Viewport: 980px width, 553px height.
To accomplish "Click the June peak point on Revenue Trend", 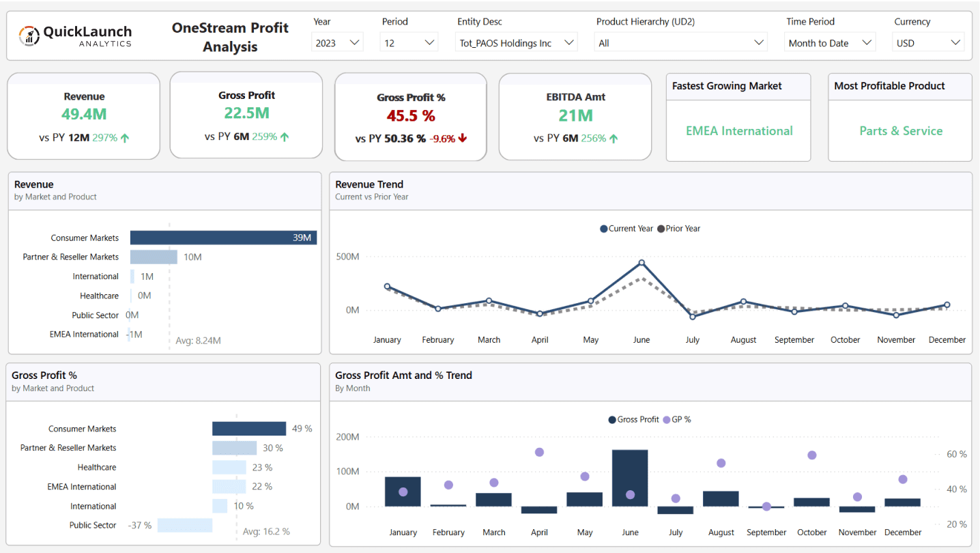I will [642, 262].
